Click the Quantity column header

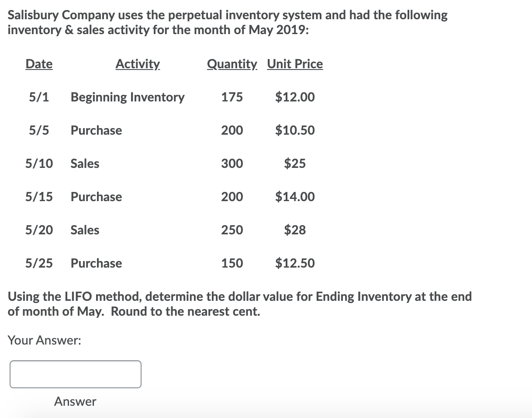(x=232, y=64)
